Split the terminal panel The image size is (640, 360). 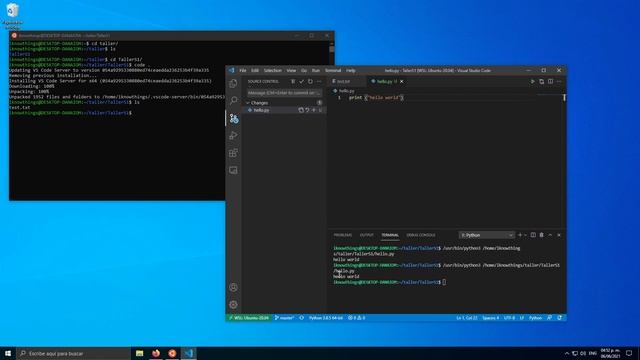tap(533, 235)
